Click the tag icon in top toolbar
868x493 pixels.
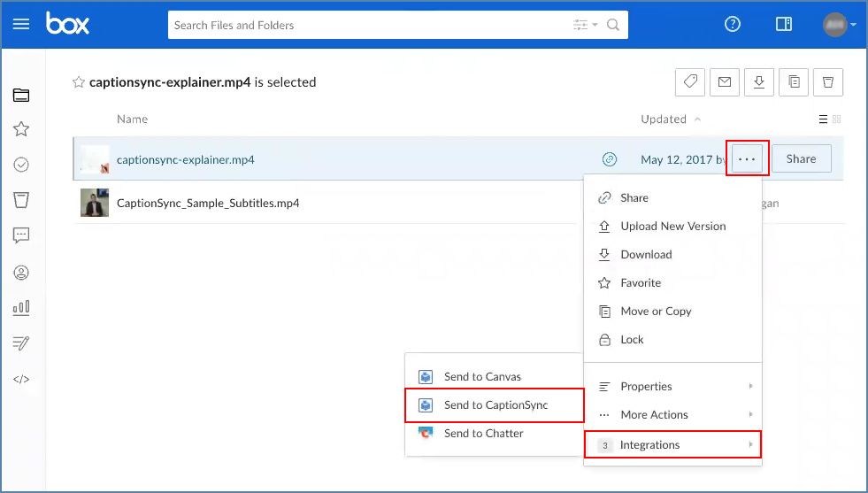(689, 82)
